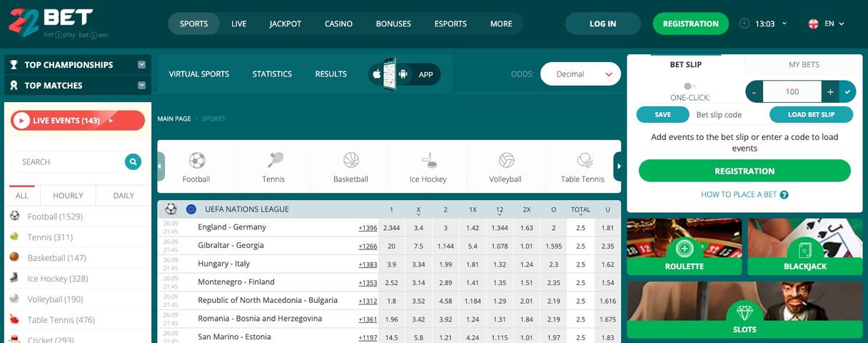Click the Top Matches ribbon icon

[14, 85]
